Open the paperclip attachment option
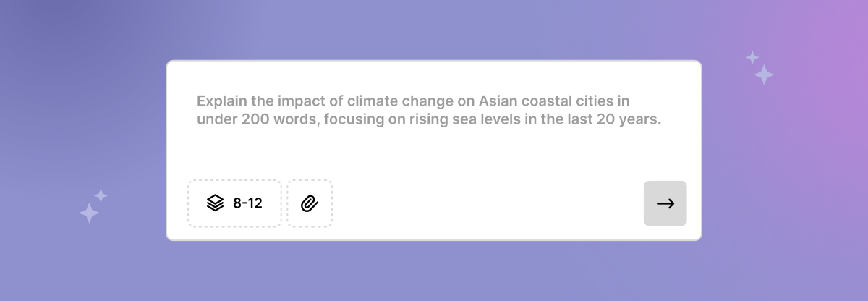The image size is (868, 301). click(x=310, y=203)
